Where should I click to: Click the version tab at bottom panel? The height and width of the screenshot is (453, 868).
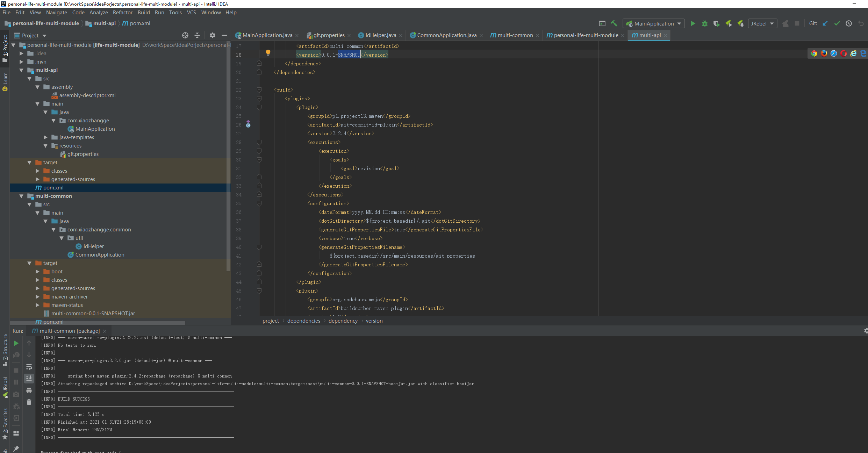374,321
